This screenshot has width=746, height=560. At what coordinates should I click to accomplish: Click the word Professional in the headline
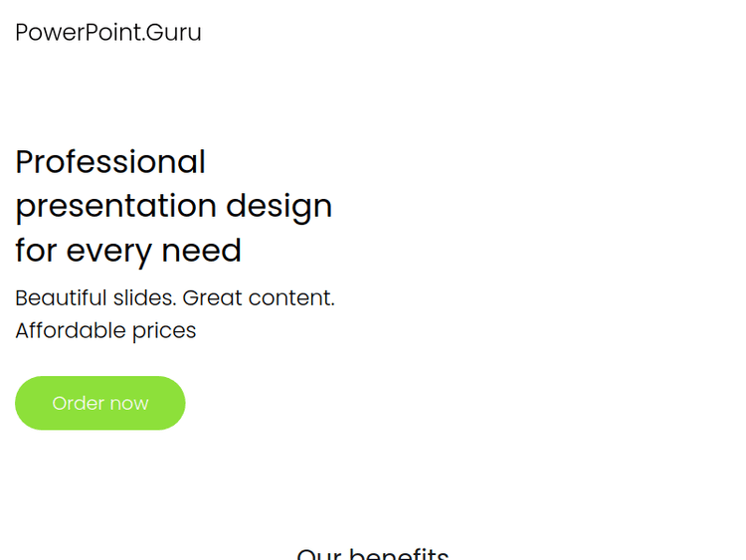pos(110,162)
